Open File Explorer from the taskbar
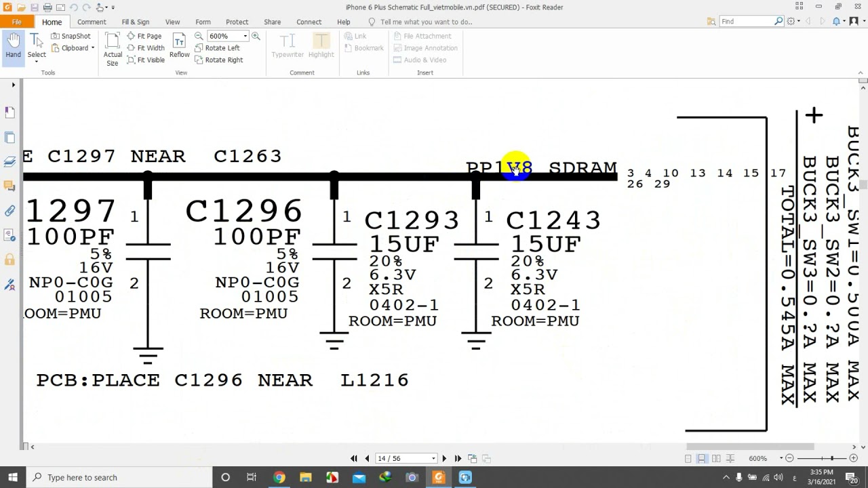 305,477
